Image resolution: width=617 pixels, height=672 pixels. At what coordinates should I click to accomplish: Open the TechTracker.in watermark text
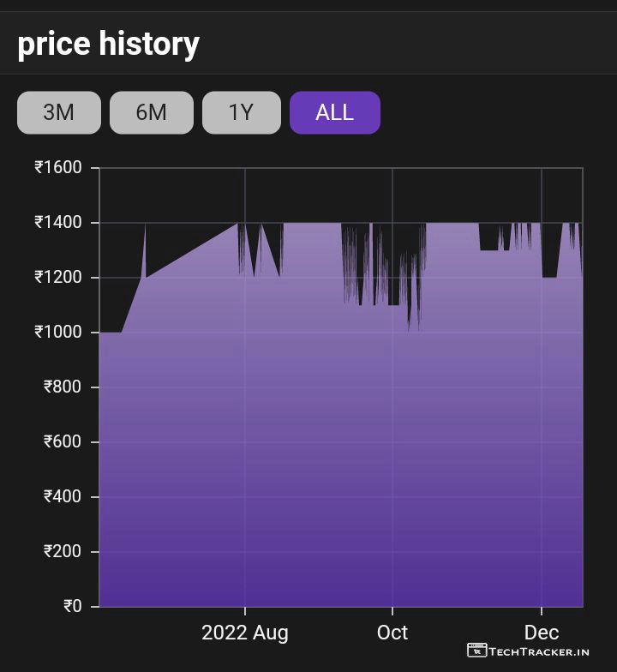click(539, 651)
